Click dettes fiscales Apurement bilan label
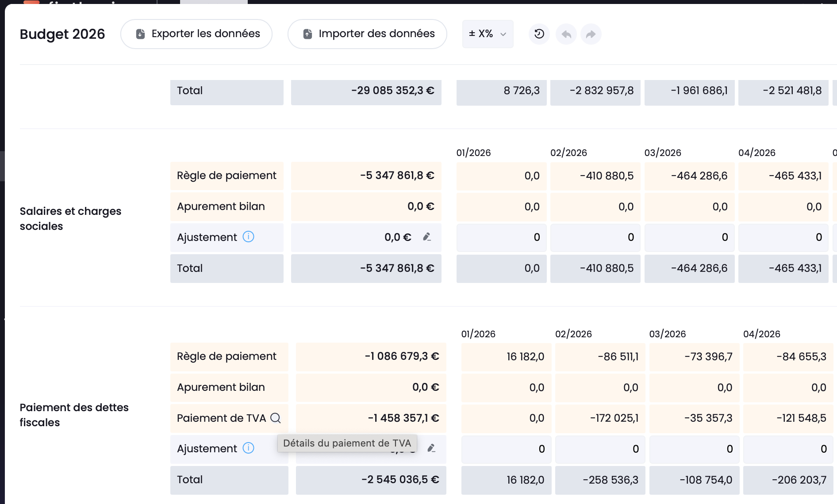The width and height of the screenshot is (837, 504). click(x=221, y=387)
